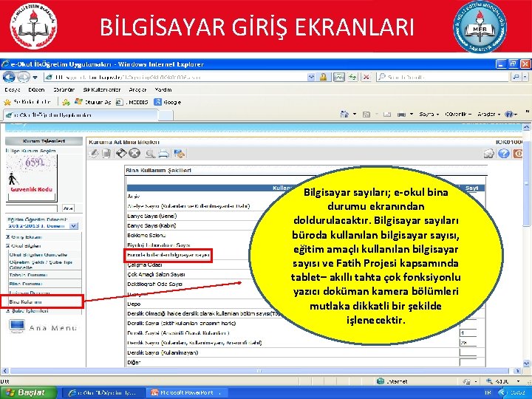Click the Diğer count input field

[x=468, y=362]
